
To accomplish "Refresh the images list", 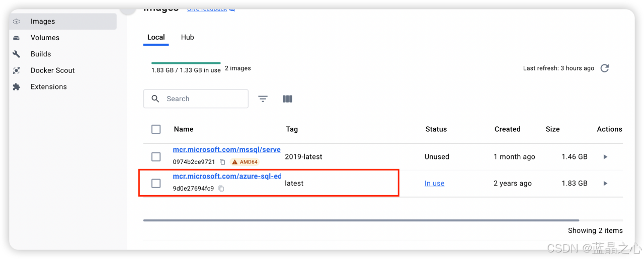I will click(x=605, y=68).
